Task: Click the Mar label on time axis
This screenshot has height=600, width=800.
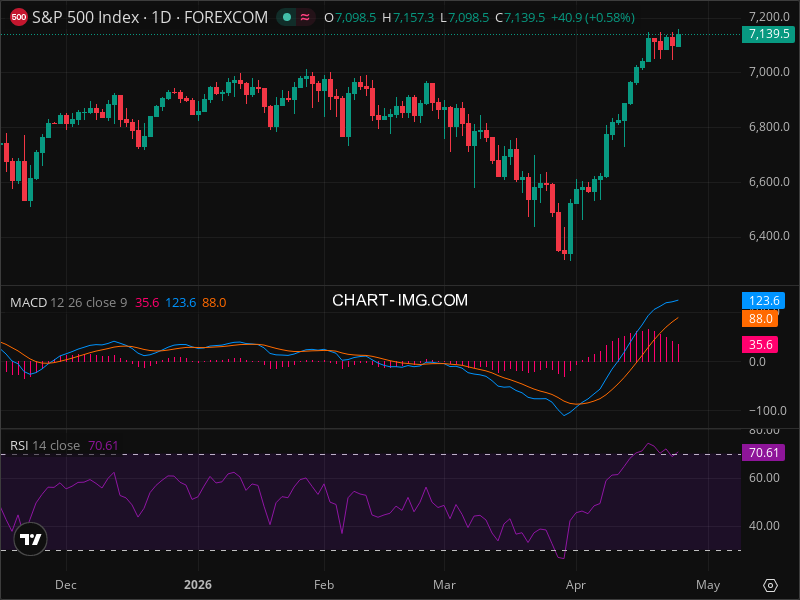Action: coord(444,585)
